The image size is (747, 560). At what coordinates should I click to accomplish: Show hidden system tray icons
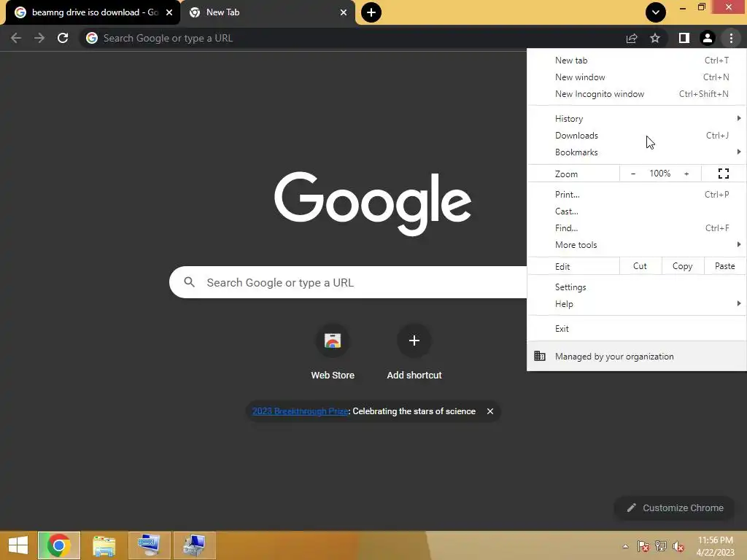[x=625, y=546]
